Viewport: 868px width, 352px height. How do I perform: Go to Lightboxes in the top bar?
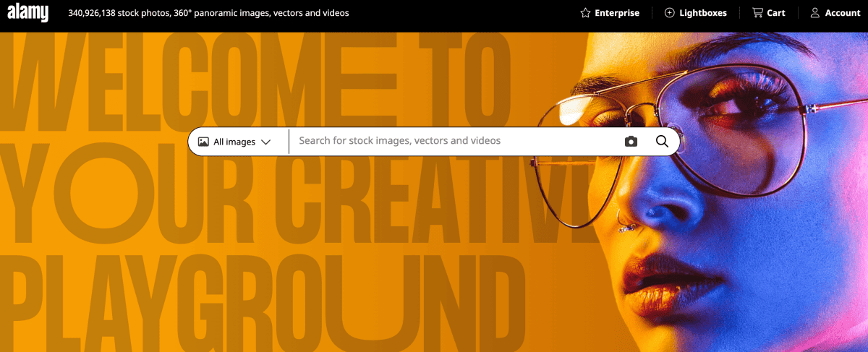(702, 13)
